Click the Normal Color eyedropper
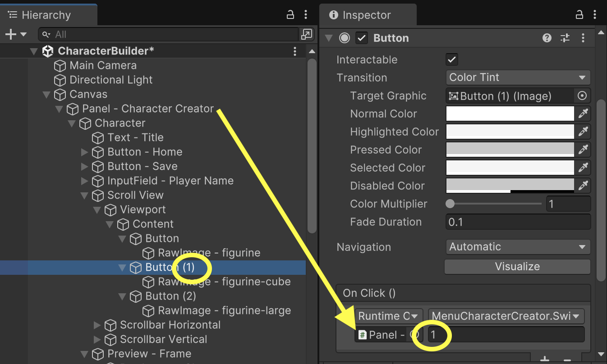 click(x=583, y=114)
